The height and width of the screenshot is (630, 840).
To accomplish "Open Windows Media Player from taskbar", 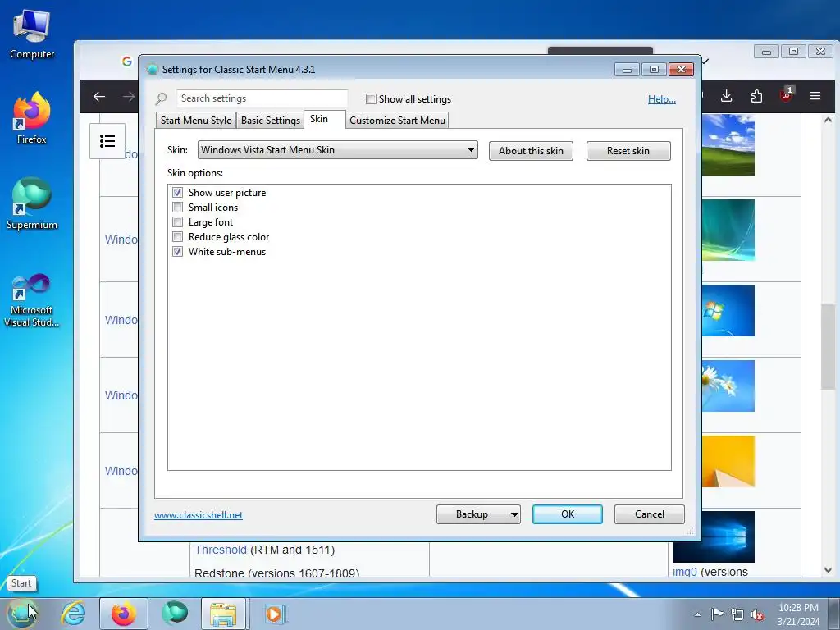I will 276,614.
